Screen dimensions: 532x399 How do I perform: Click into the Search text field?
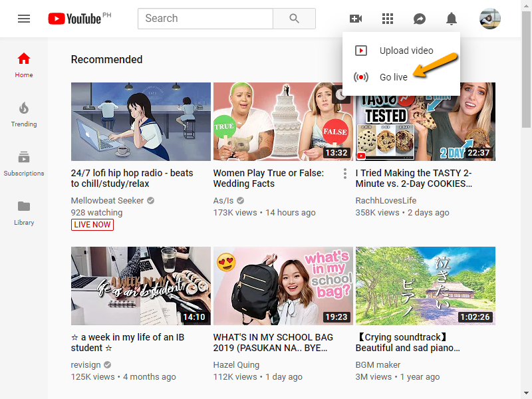pyautogui.click(x=205, y=19)
